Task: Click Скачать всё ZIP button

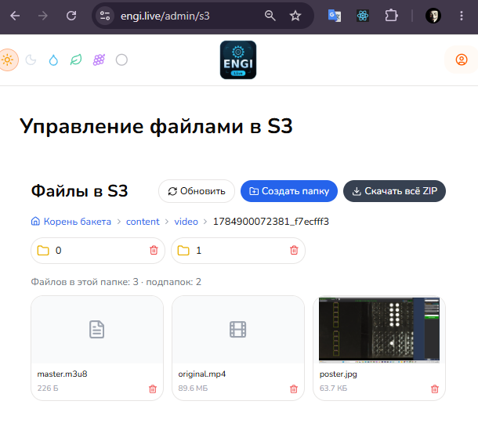Action: (394, 191)
